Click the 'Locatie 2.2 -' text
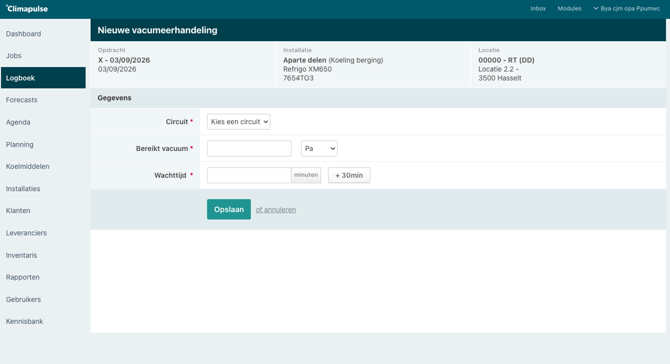Screen dimensions: 670x364 point(498,69)
